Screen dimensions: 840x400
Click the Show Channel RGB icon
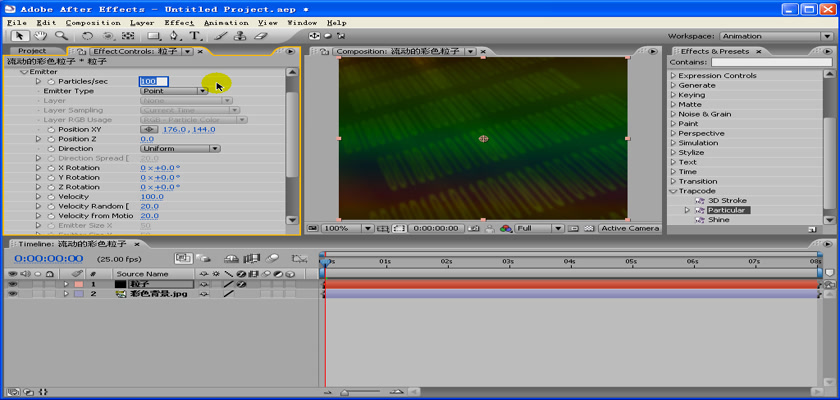click(x=506, y=229)
